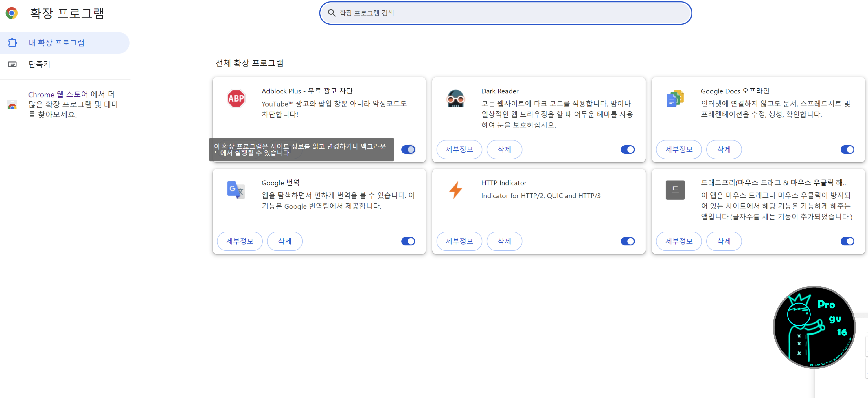The image size is (868, 398).
Task: Click the search magnifier icon
Action: coord(332,13)
